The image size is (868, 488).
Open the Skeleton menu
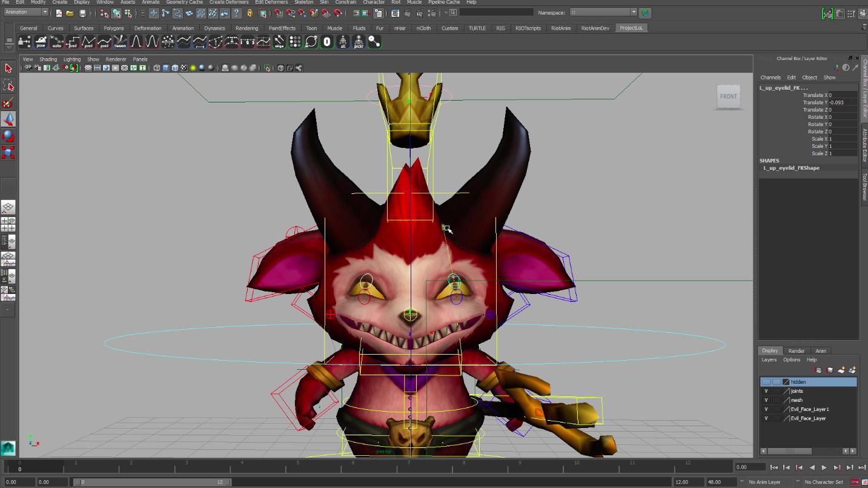point(303,2)
